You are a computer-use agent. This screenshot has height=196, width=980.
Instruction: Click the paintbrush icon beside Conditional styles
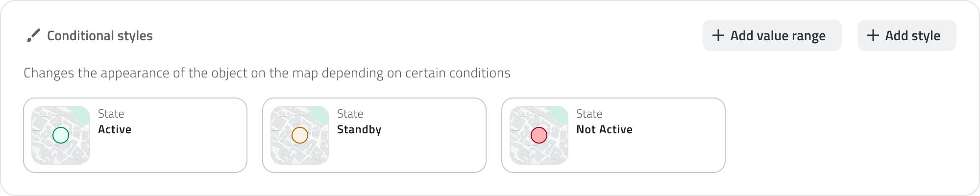click(x=33, y=36)
